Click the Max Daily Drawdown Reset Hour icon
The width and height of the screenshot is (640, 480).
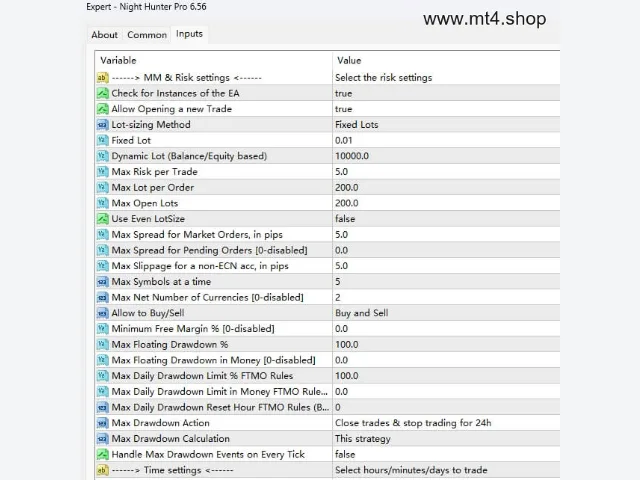click(102, 407)
